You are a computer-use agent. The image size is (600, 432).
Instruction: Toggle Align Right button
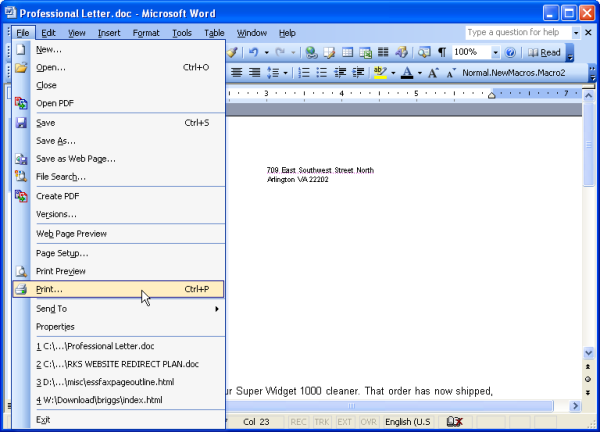coord(254,73)
